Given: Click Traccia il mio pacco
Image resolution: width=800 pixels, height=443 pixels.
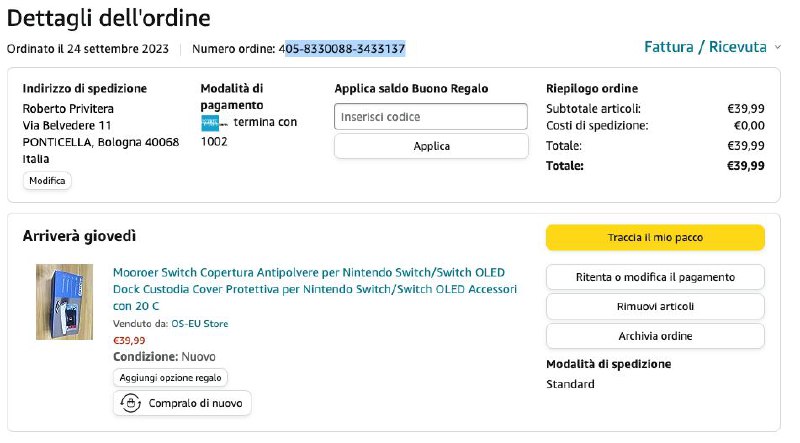Looking at the screenshot, I should pos(655,237).
